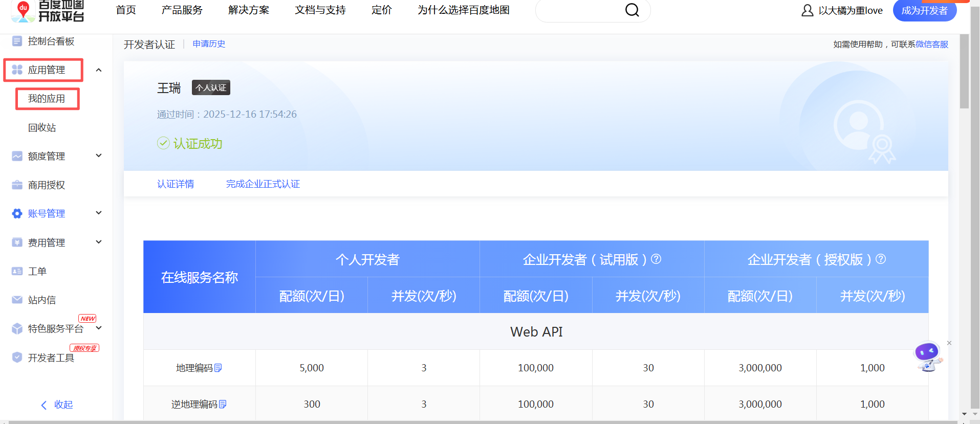
Task: Close the floating assistant widget
Action: coord(949,343)
